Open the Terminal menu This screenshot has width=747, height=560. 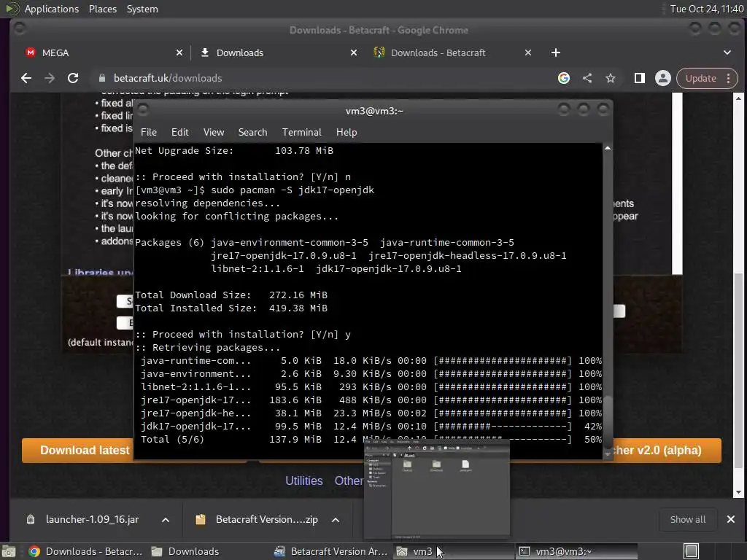pos(301,133)
